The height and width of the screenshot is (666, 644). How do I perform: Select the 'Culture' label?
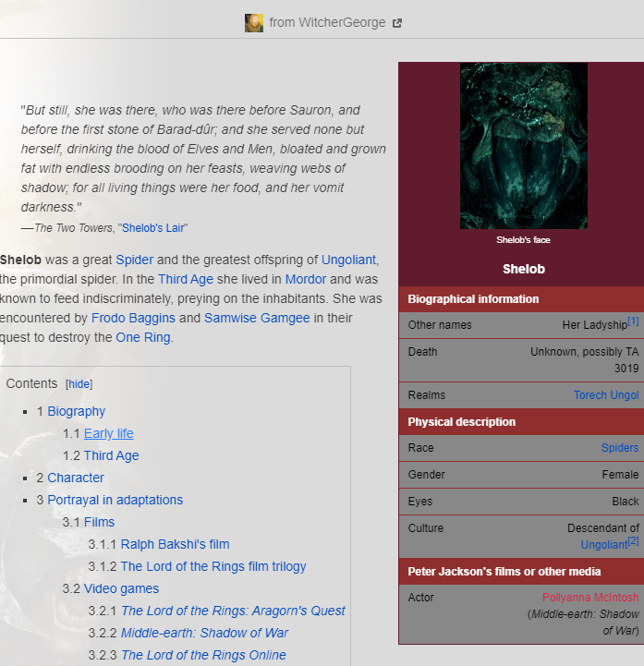click(x=426, y=528)
